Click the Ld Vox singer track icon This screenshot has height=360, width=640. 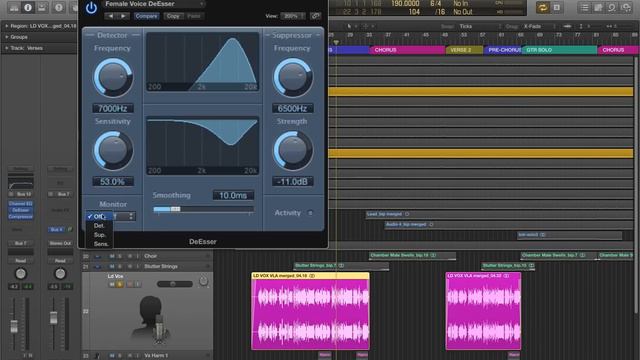[x=152, y=320]
